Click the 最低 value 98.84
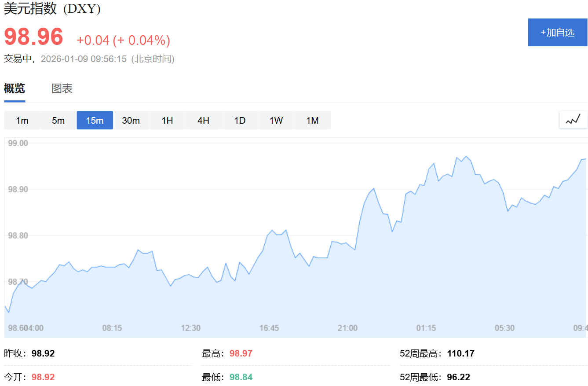The image size is (588, 386). [241, 377]
